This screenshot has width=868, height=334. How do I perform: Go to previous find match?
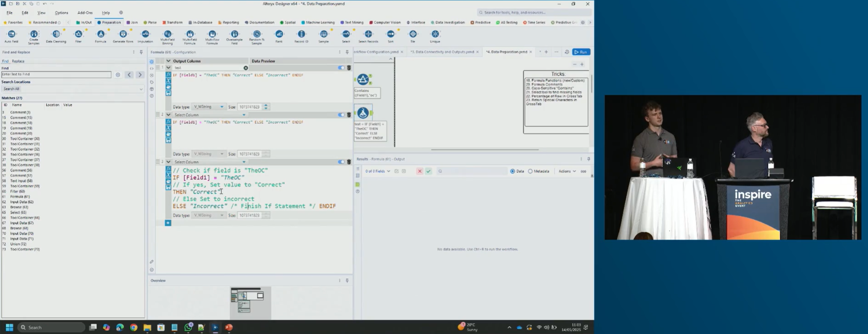tap(129, 75)
